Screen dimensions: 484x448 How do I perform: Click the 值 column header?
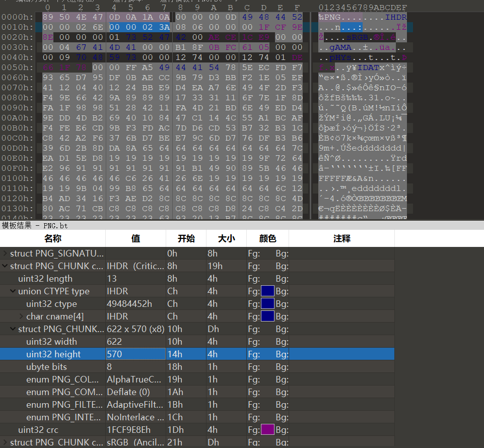click(135, 238)
